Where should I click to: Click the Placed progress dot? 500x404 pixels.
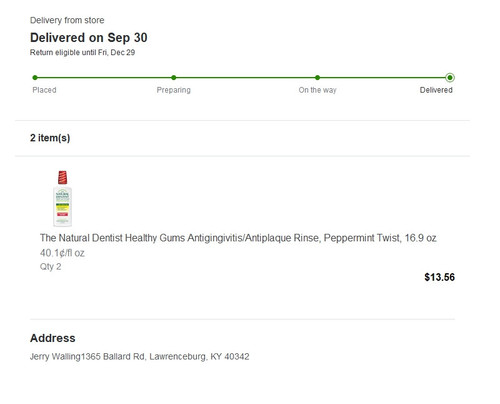[x=35, y=78]
